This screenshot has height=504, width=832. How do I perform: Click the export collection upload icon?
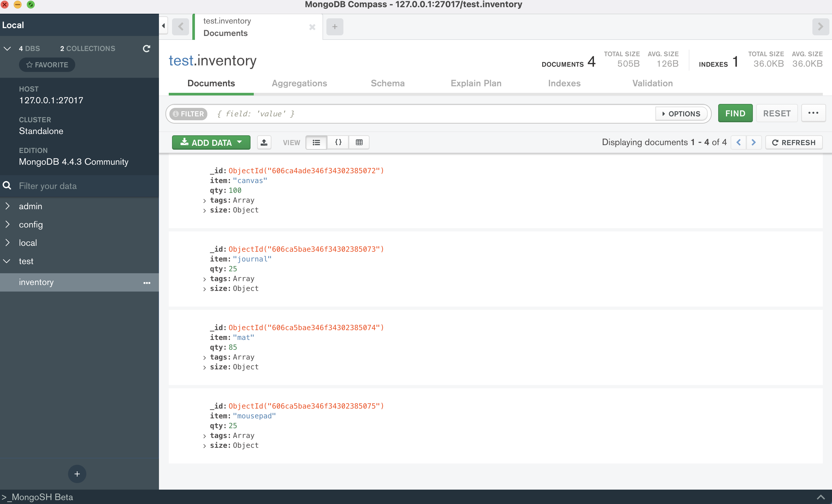[x=264, y=143]
